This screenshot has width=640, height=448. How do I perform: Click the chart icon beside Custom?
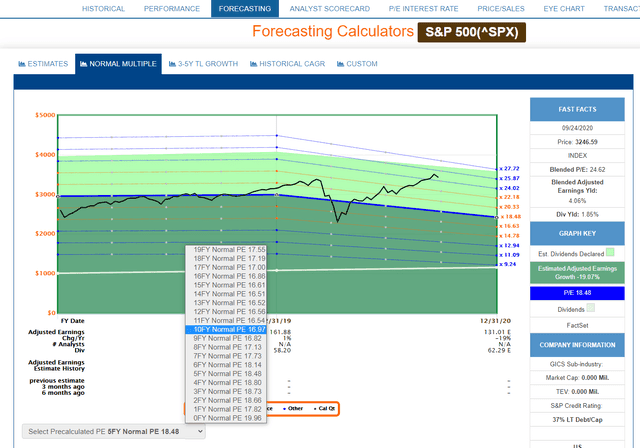pos(340,64)
